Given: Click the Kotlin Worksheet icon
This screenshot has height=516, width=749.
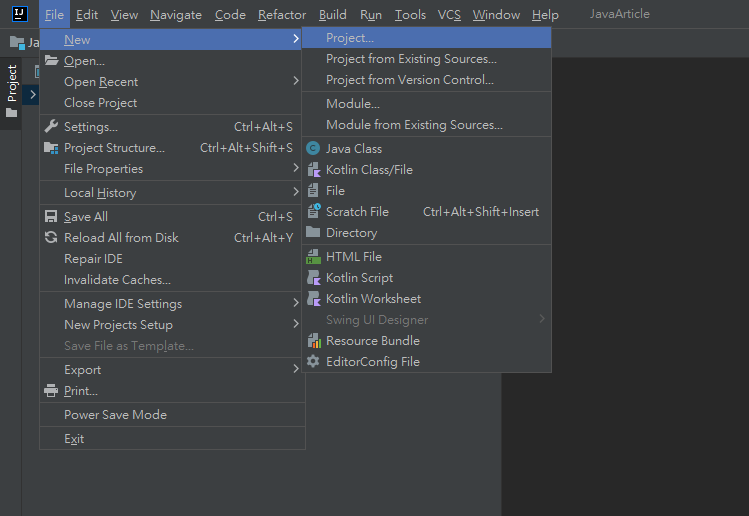Looking at the screenshot, I should pos(313,299).
